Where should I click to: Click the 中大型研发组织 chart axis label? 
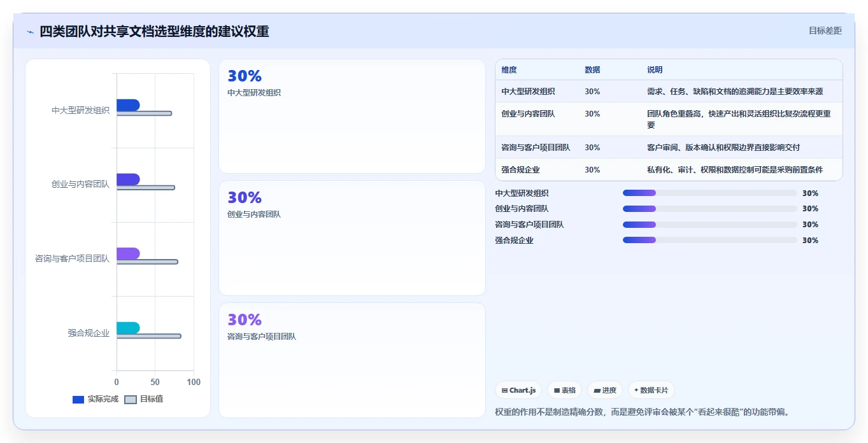coord(80,110)
